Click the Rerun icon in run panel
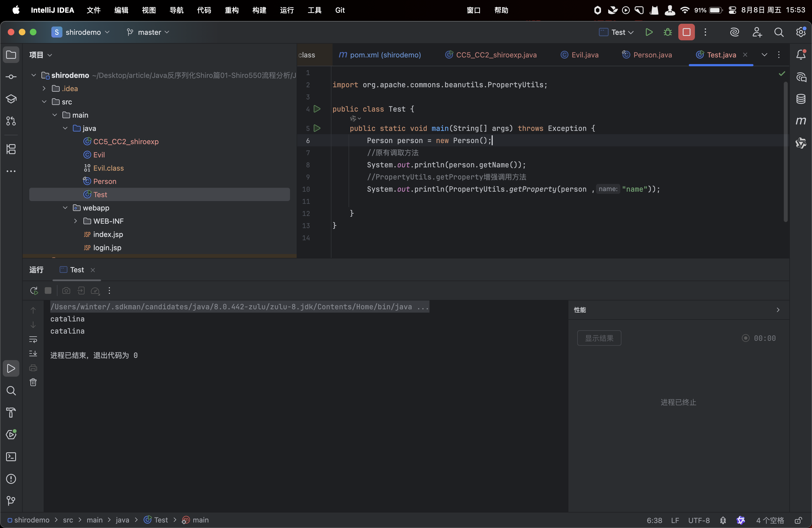This screenshot has height=528, width=812. coord(33,291)
